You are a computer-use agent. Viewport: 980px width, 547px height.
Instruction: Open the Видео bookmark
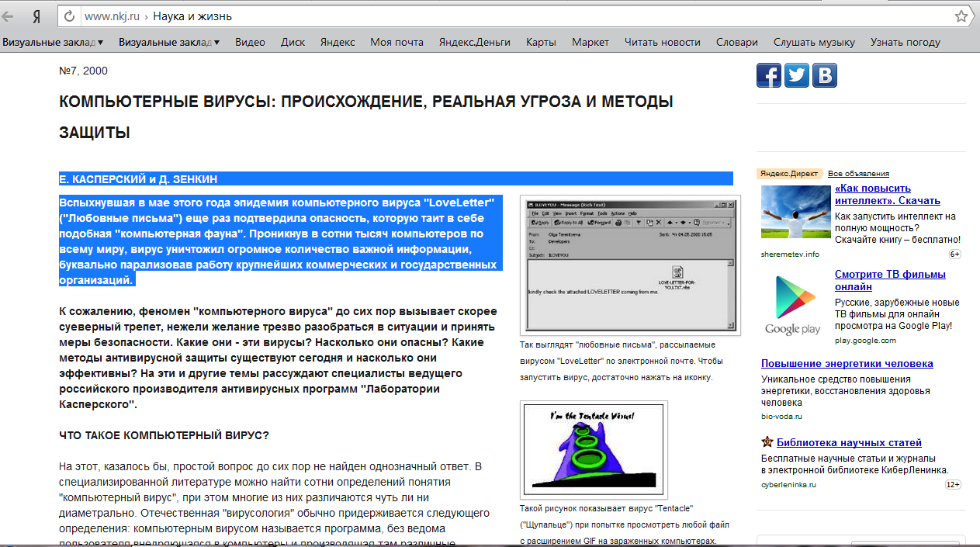250,43
